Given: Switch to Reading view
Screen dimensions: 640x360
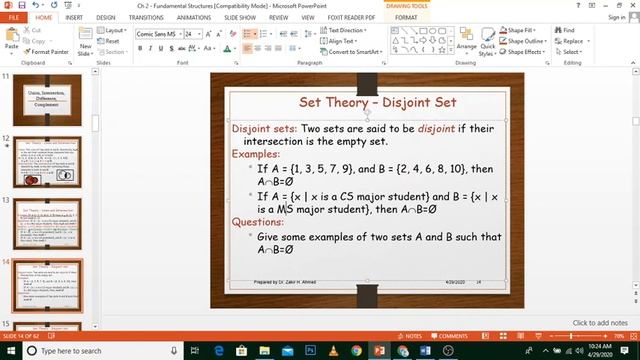Looking at the screenshot, I should (520, 336).
